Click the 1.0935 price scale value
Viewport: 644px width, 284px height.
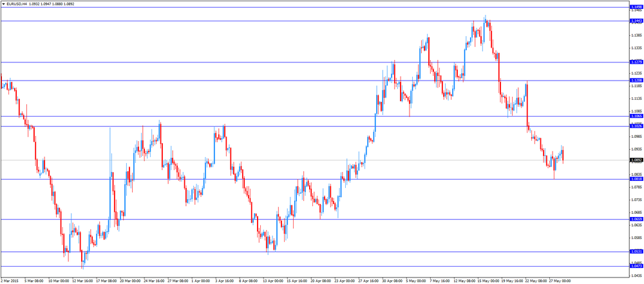(636, 149)
